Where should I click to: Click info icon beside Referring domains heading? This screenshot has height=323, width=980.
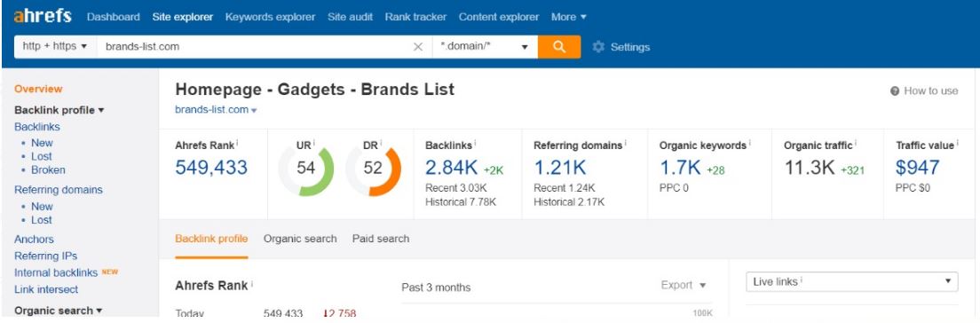(625, 144)
